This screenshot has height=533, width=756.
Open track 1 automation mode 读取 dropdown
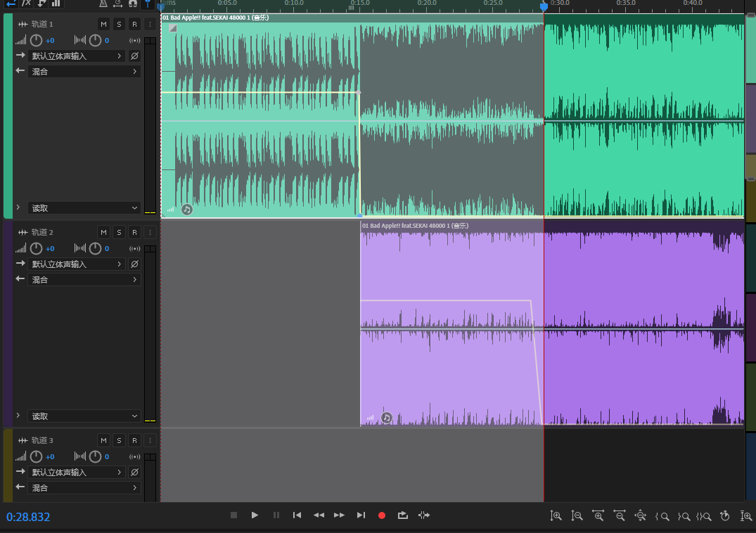[84, 208]
